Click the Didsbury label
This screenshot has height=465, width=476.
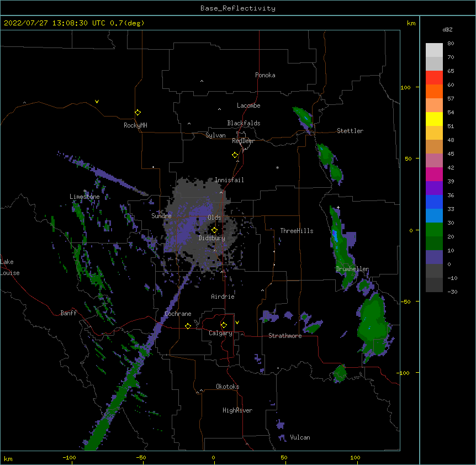tap(211, 238)
